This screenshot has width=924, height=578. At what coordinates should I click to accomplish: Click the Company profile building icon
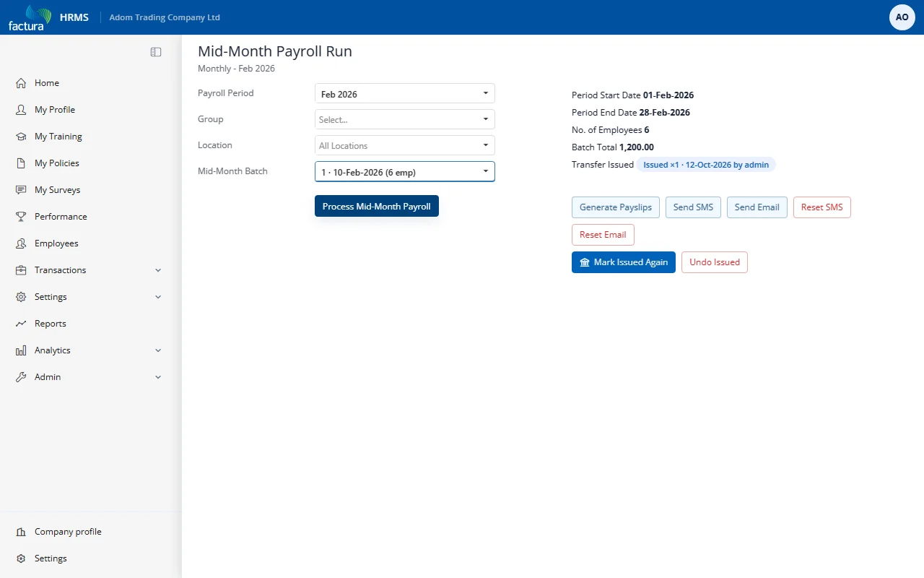(x=21, y=532)
